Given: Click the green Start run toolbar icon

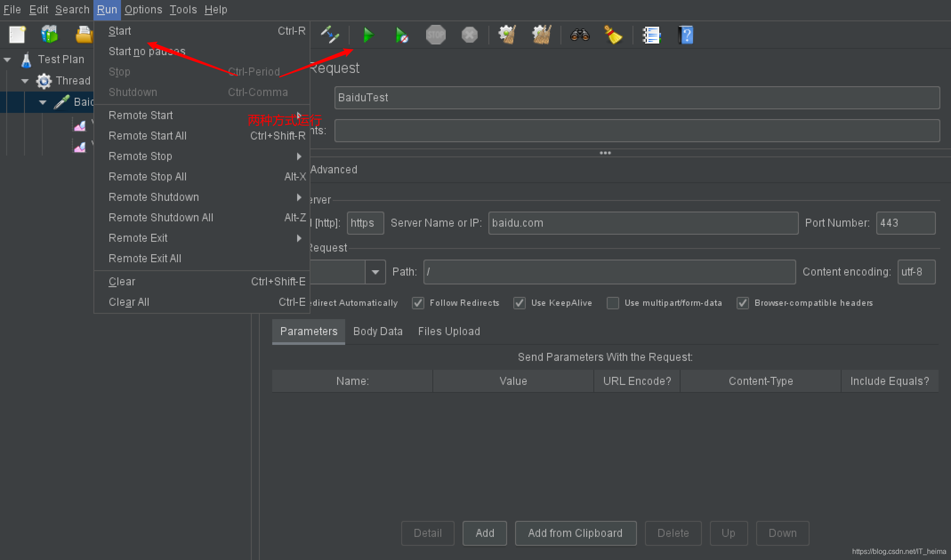Looking at the screenshot, I should coord(368,35).
